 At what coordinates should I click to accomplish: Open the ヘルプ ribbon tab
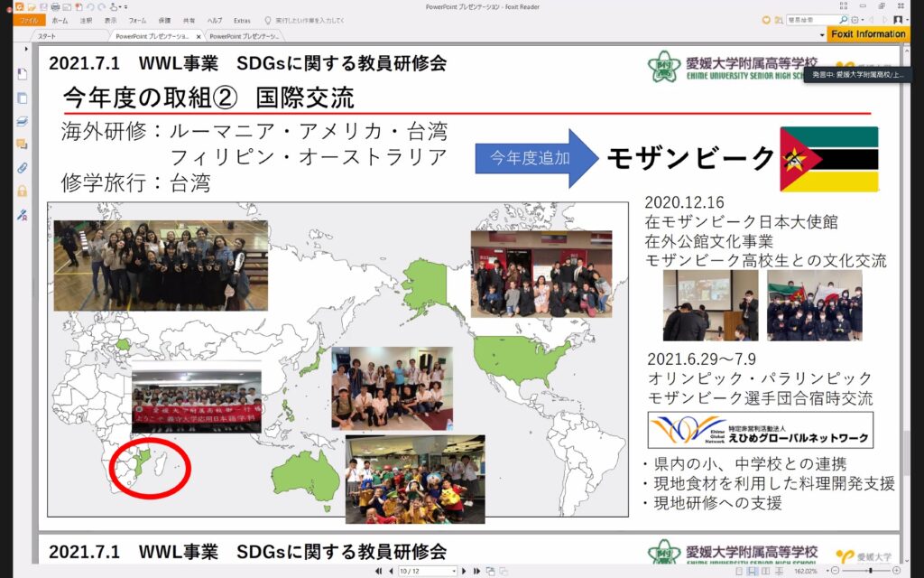point(215,21)
